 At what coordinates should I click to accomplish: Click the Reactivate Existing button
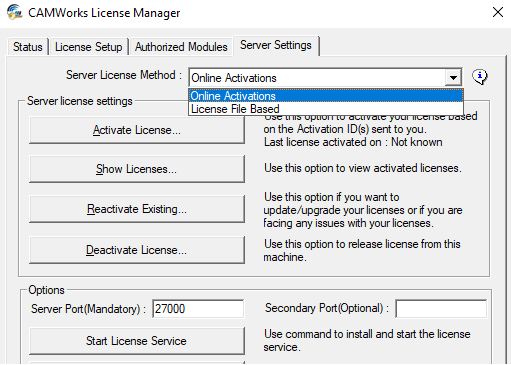click(x=137, y=209)
